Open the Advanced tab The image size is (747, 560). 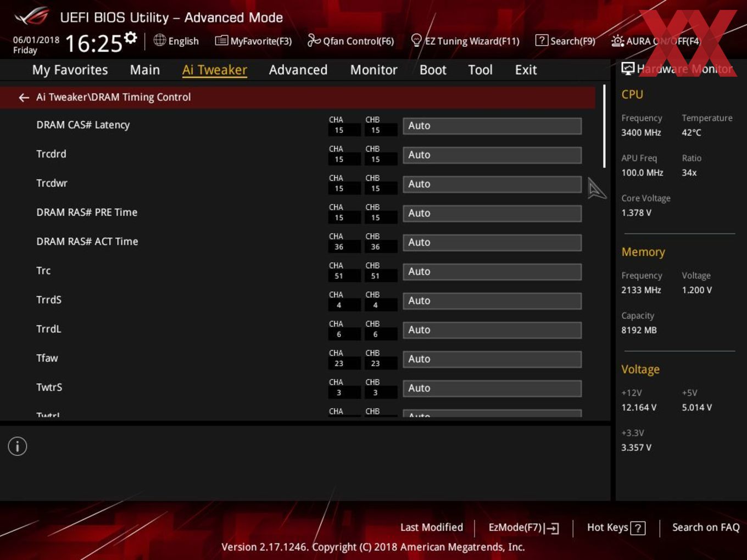pyautogui.click(x=298, y=70)
